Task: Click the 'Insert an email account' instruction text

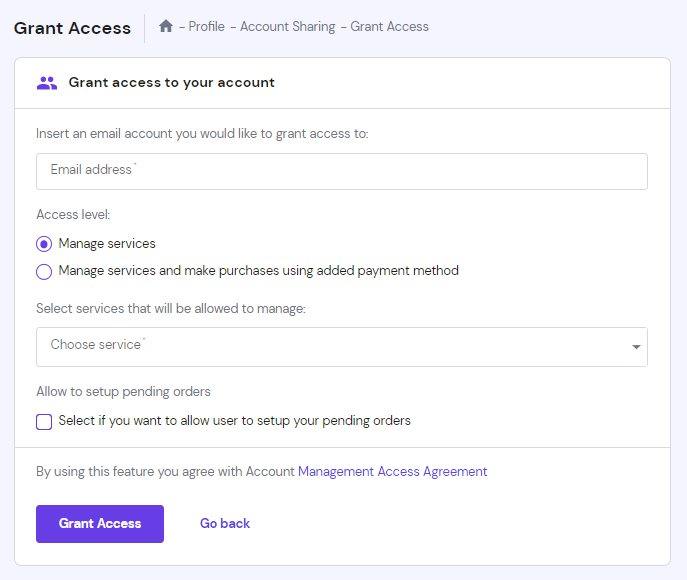Action: 202,133
